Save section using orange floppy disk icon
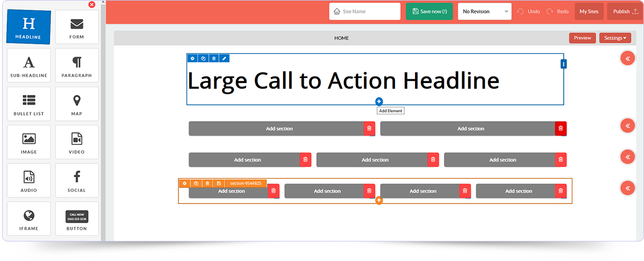Viewport: 644px width, 261px height. click(218, 183)
